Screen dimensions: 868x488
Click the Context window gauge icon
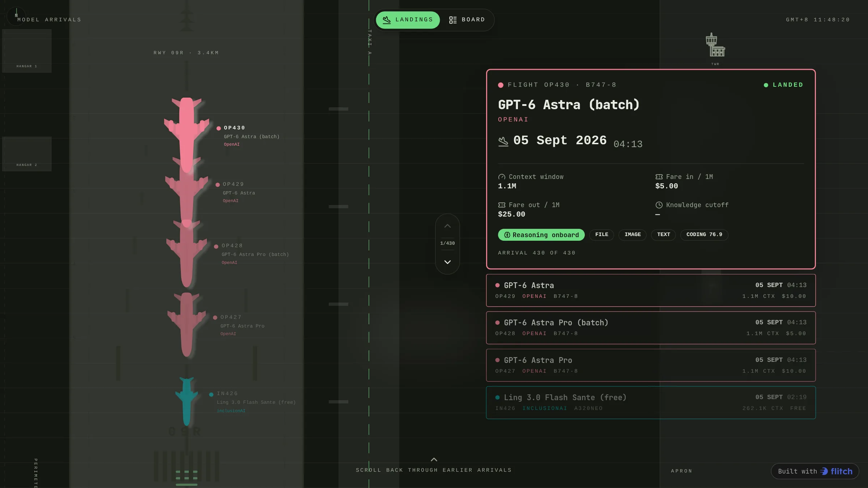pos(502,177)
